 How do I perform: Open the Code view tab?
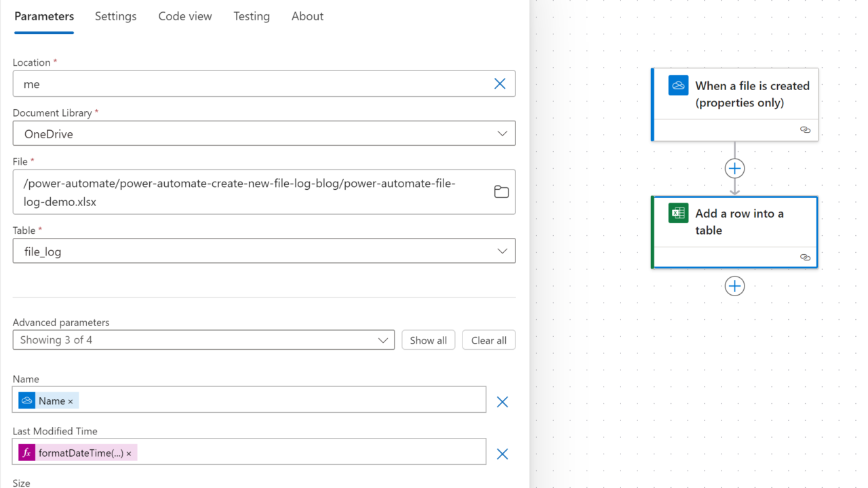point(185,16)
